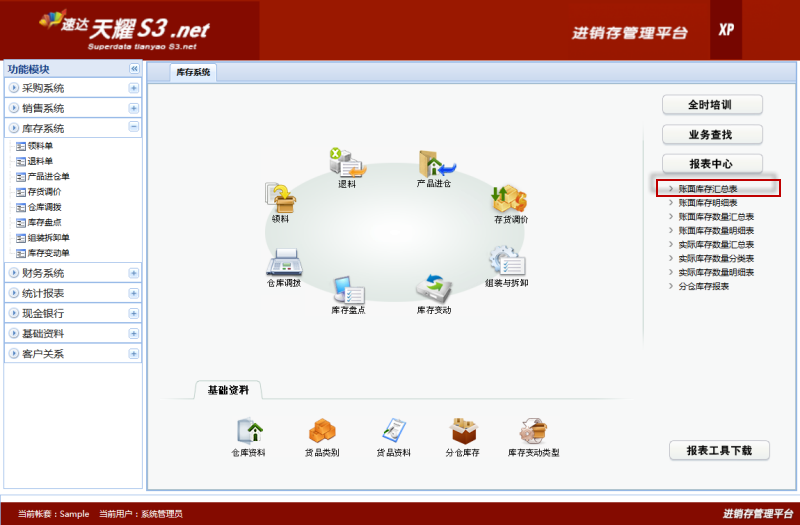
Task: Open the 仓库调拨 fax-machine icon
Action: point(284,263)
